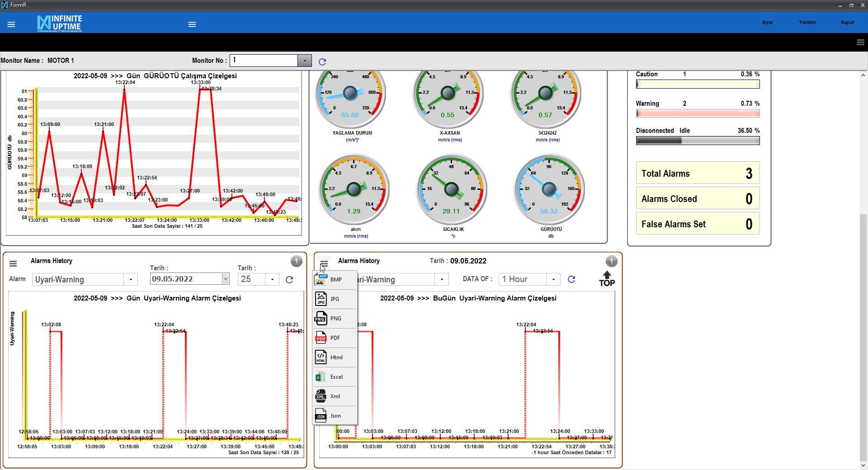Expand the 25 data count dropdown
Image resolution: width=868 pixels, height=470 pixels.
click(x=272, y=279)
